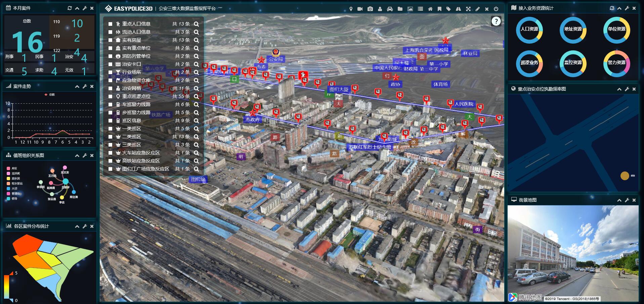Collapse the 街景地图 panel

pos(619,200)
